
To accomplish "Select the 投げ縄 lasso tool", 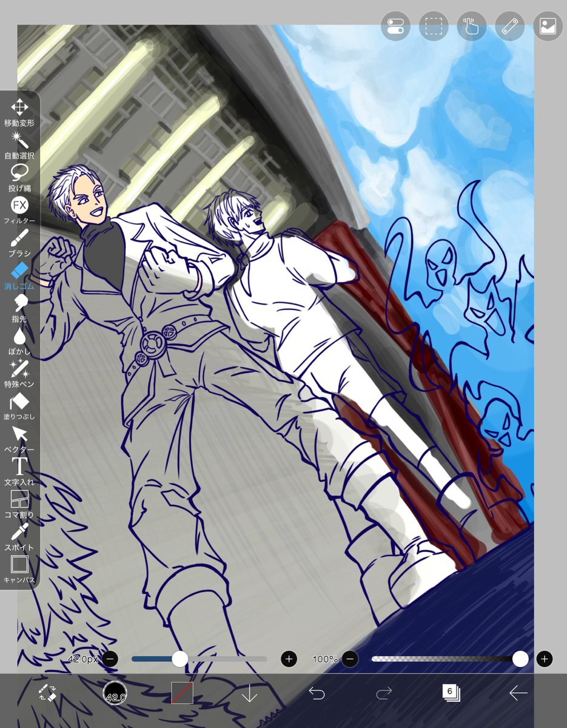I will pyautogui.click(x=19, y=178).
